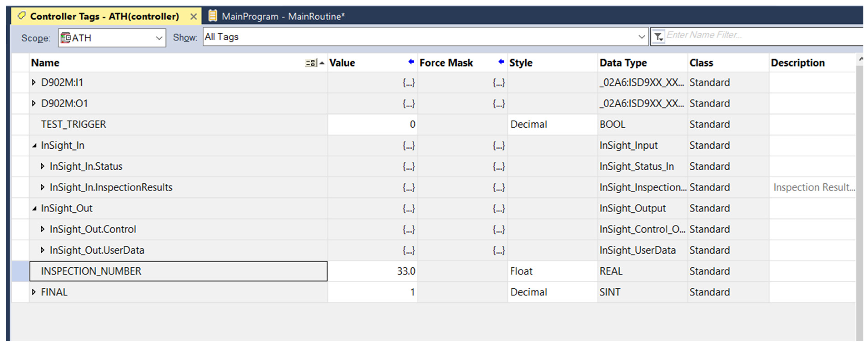The width and height of the screenshot is (868, 347).
Task: Expand the D902M:I1 tag
Action: [34, 82]
